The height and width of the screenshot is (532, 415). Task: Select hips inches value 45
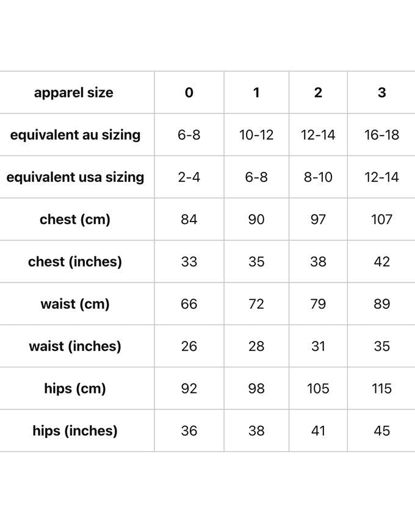tap(381, 431)
